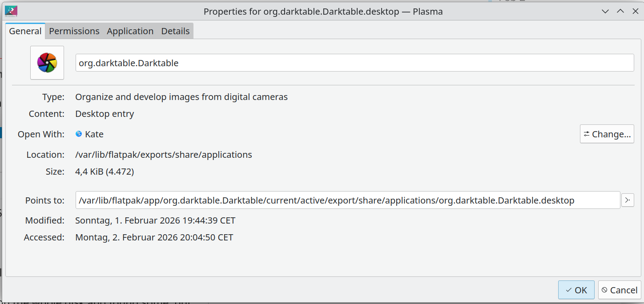
Task: Close the Properties dialog with X
Action: [635, 12]
